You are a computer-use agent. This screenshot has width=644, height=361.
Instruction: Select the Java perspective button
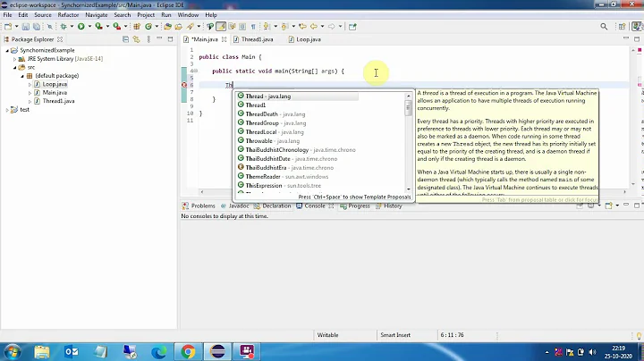pyautogui.click(x=636, y=27)
